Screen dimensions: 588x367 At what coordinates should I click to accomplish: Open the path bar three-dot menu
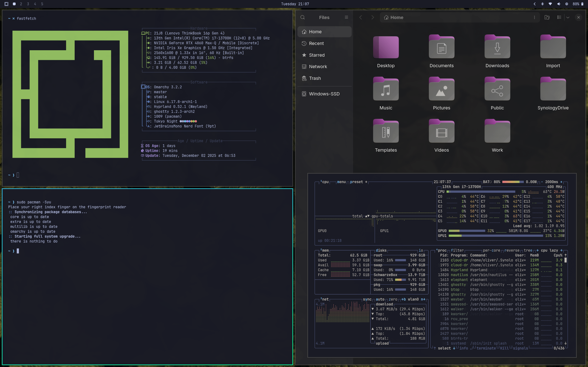534,17
